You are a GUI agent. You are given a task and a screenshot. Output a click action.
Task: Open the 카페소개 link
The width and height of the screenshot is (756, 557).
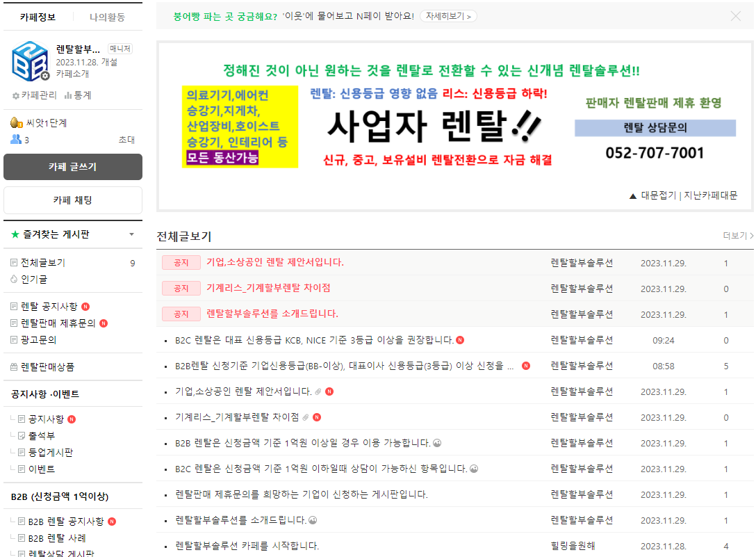[x=72, y=74]
